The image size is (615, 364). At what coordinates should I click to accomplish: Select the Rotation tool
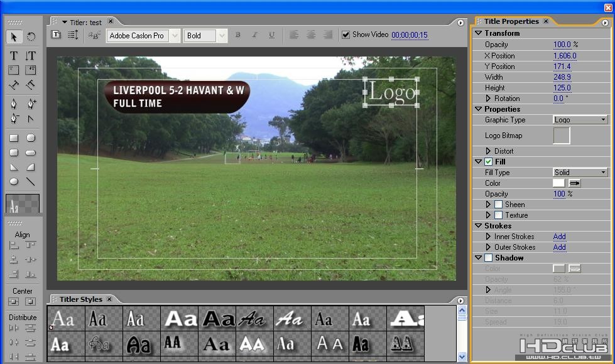(x=30, y=37)
